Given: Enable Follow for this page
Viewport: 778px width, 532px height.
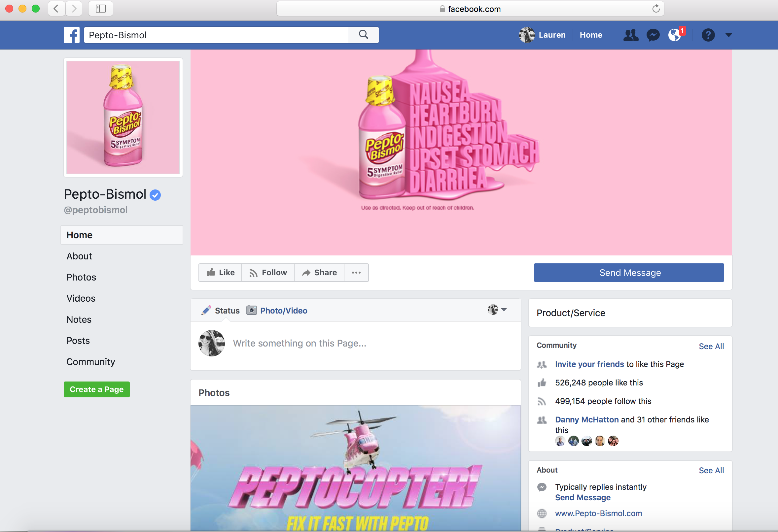Looking at the screenshot, I should click(x=267, y=272).
